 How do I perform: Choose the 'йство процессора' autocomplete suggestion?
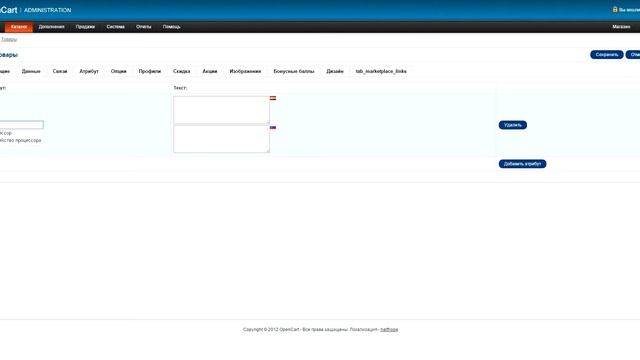point(20,140)
